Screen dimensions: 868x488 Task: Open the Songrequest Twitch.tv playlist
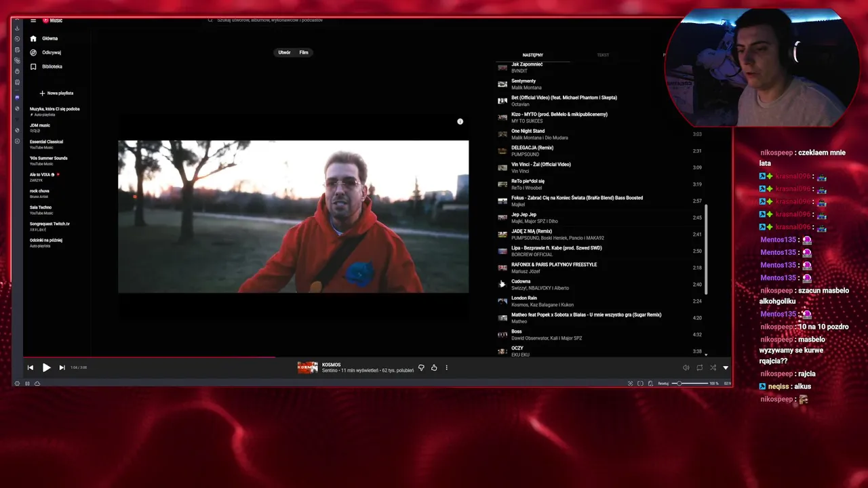point(50,226)
